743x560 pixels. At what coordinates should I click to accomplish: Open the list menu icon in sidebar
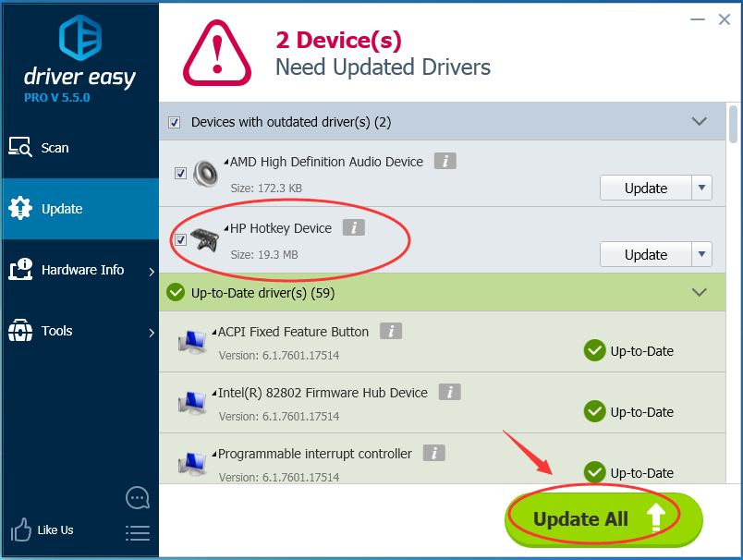click(137, 532)
